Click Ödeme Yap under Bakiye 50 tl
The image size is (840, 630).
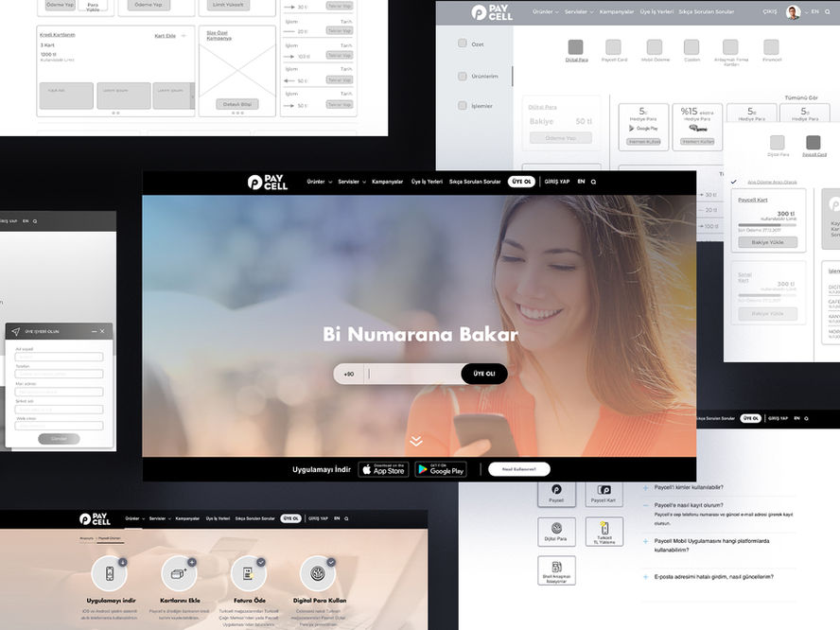561,138
